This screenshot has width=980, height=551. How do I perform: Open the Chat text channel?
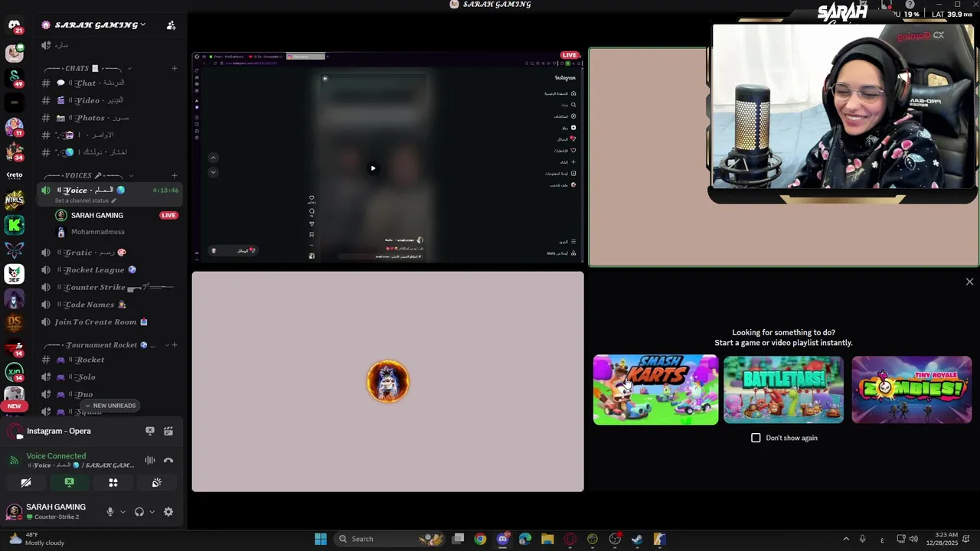coord(109,83)
